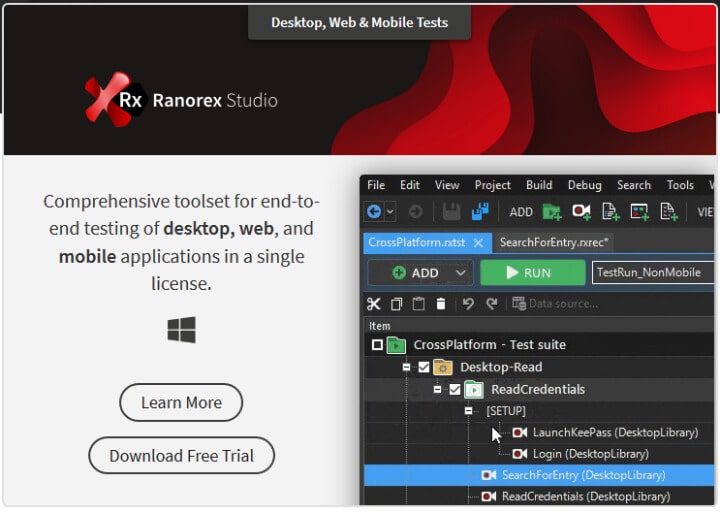The width and height of the screenshot is (720, 513).
Task: Click the forward navigation arrow icon
Action: 415,212
